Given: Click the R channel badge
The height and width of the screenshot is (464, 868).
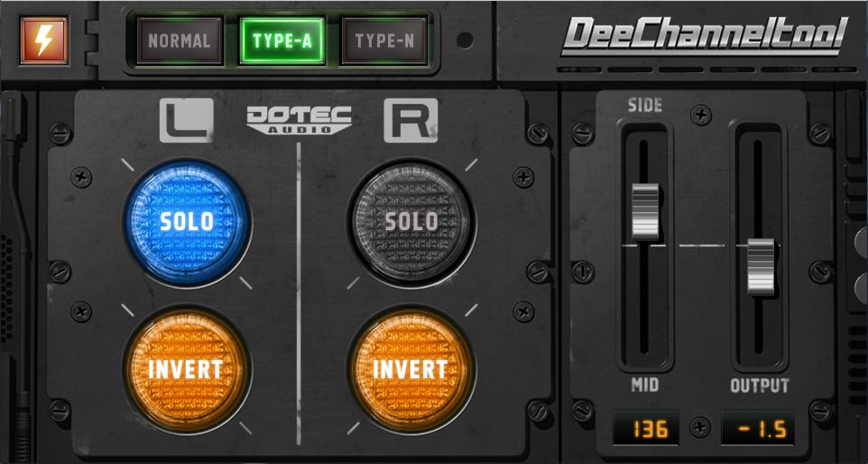Looking at the screenshot, I should click(411, 120).
